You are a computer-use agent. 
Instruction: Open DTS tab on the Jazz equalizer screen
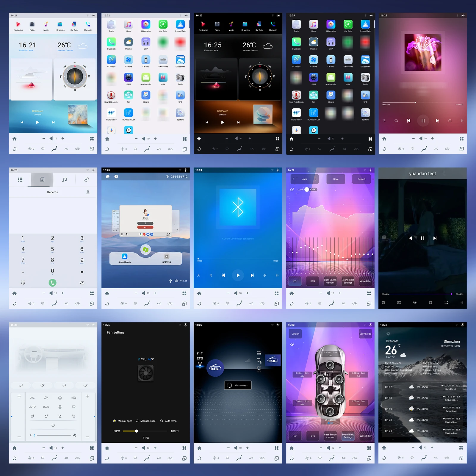click(313, 281)
